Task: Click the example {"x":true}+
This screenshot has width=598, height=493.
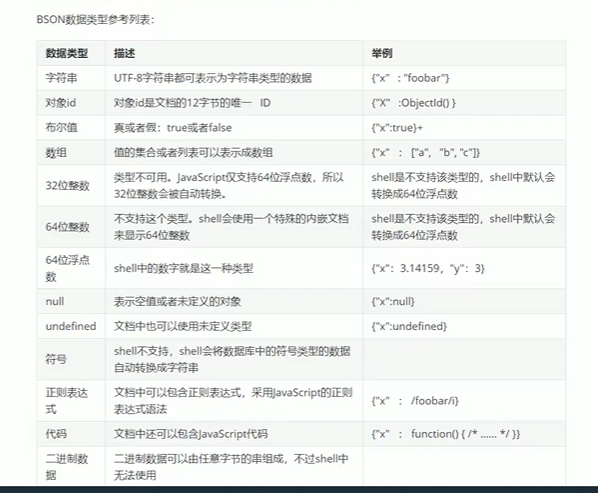Action: tap(397, 128)
